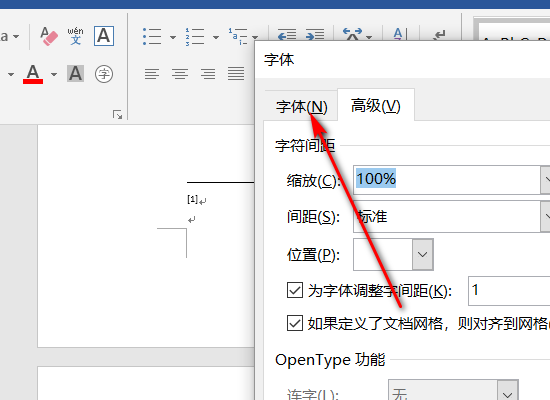Viewport: 550px width, 400px height.
Task: Open the Phonetic Guide wén icon
Action: (x=75, y=36)
